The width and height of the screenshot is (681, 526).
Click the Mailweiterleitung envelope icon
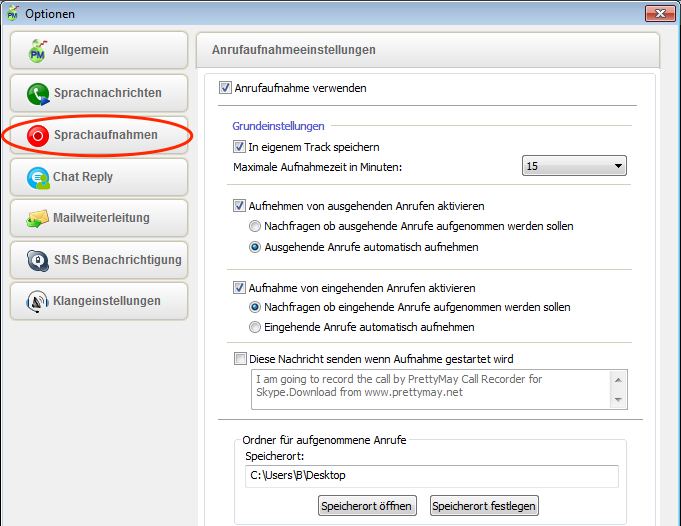[39, 218]
